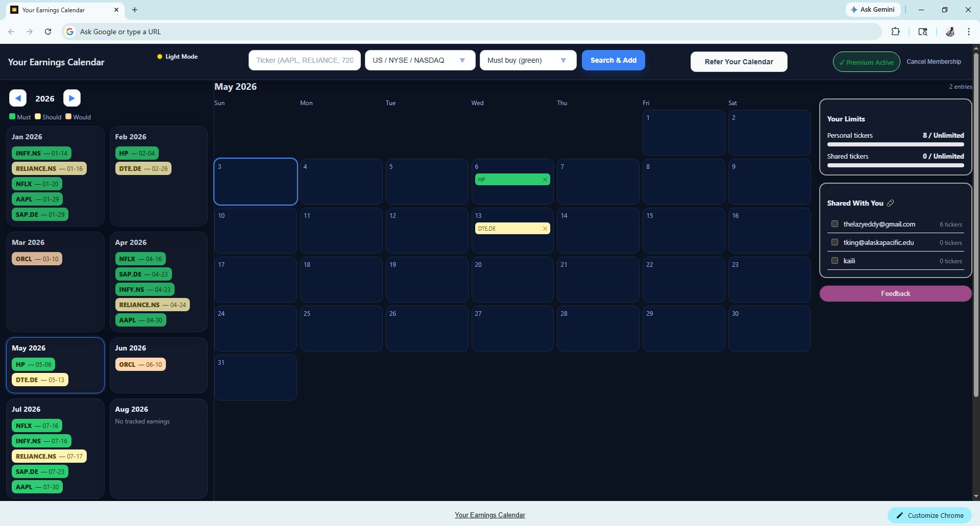Click HP 02-04 ticker chip
Image resolution: width=980 pixels, height=526 pixels.
[x=137, y=153]
